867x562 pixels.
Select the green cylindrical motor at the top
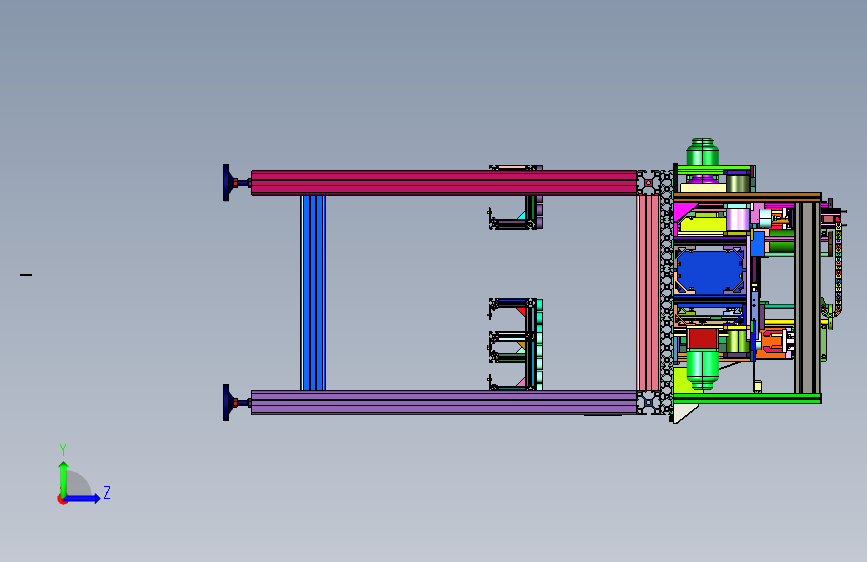(x=703, y=152)
